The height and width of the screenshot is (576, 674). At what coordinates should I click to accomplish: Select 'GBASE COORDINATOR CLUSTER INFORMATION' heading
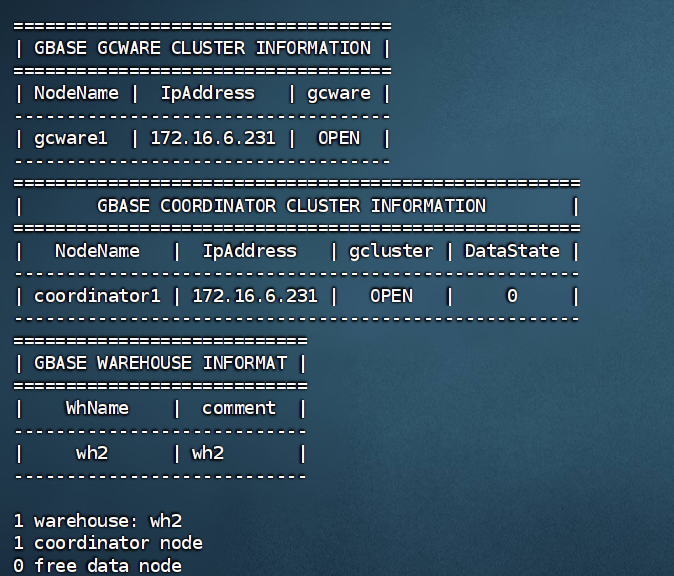292,206
